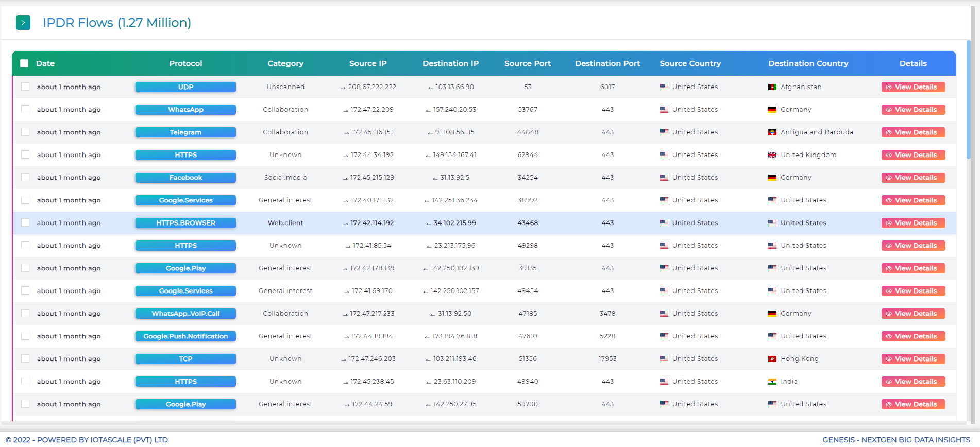Sort by the Protocol column header
Viewport: 980px width, 447px height.
tap(185, 63)
